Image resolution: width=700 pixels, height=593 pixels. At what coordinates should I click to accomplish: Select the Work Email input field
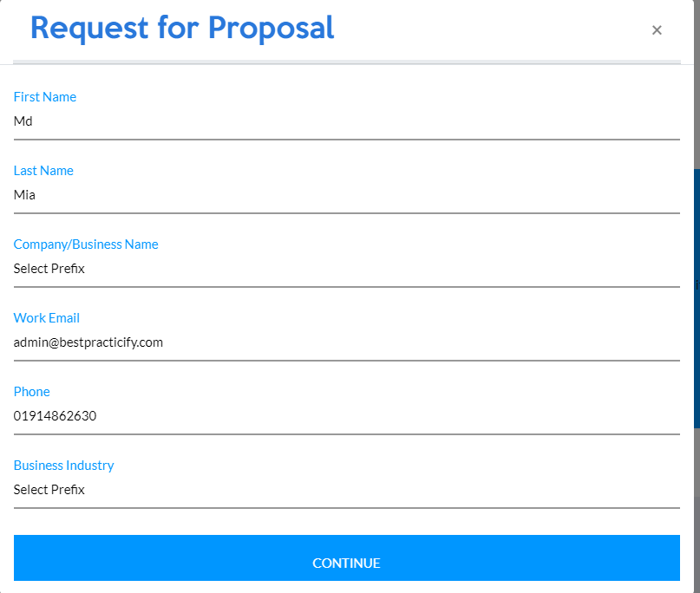coord(347,342)
